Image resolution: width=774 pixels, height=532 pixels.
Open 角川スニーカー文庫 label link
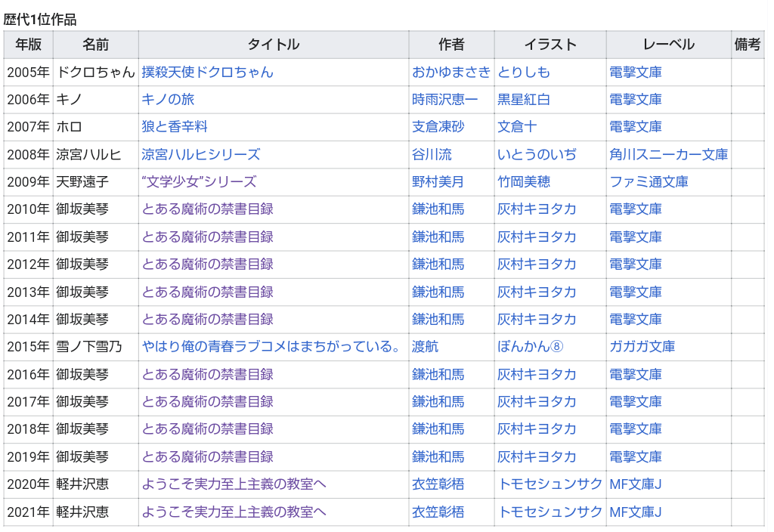click(x=668, y=155)
